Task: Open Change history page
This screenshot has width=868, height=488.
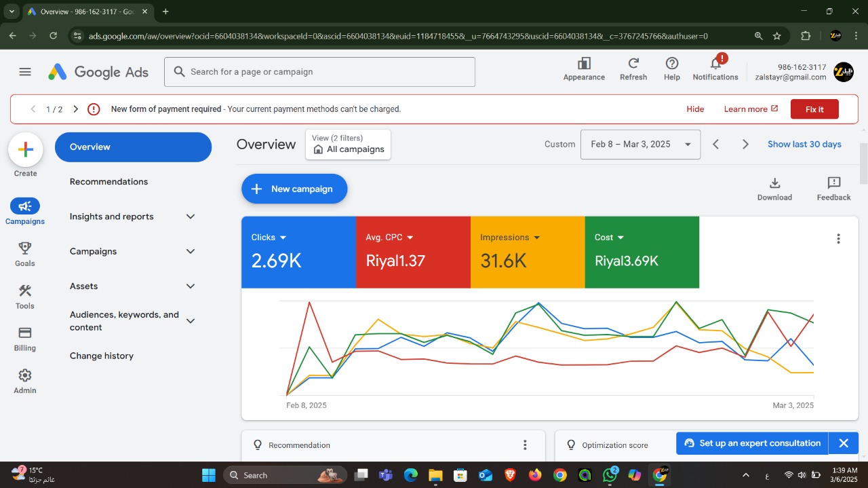Action: [102, 356]
